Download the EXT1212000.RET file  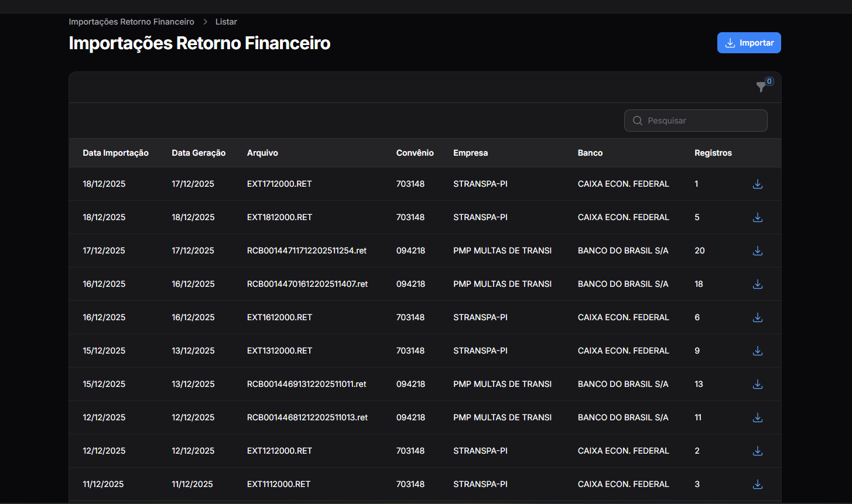pyautogui.click(x=757, y=451)
